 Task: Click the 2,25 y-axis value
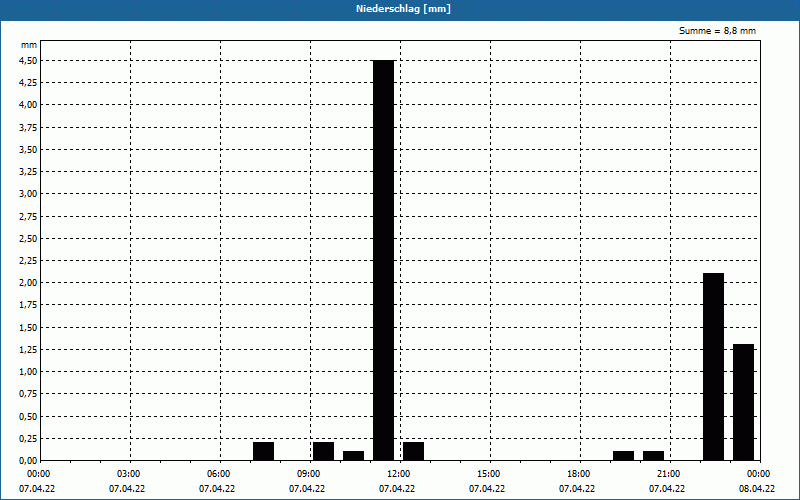pos(28,261)
